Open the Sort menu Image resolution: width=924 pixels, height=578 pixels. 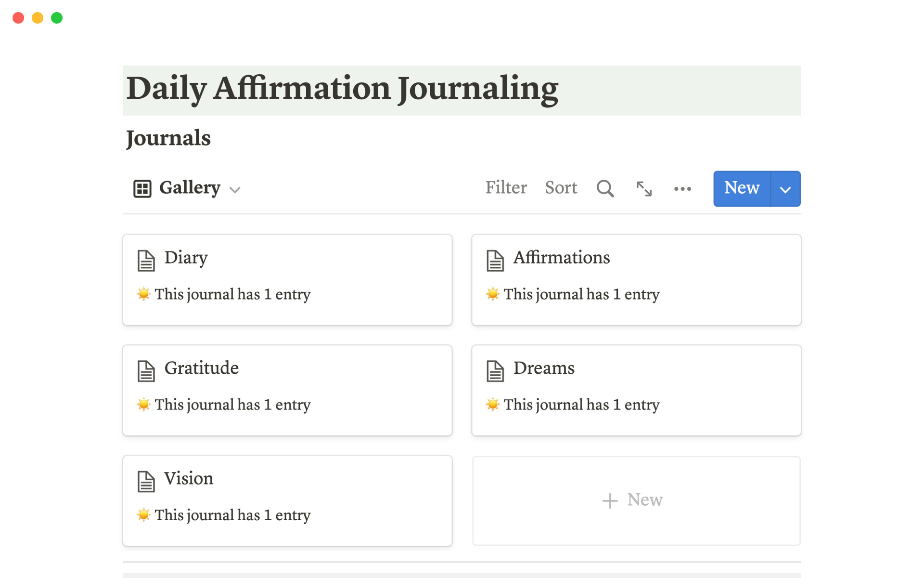click(561, 188)
